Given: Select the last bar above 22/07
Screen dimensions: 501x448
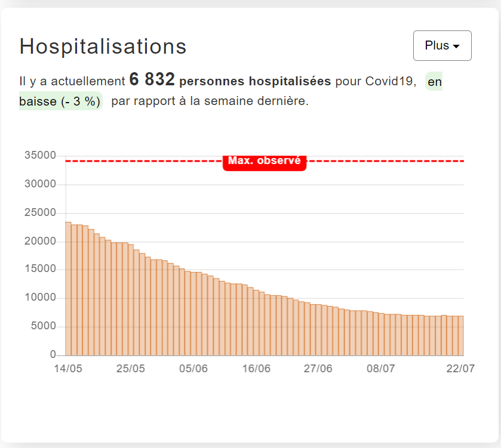Looking at the screenshot, I should 460,335.
